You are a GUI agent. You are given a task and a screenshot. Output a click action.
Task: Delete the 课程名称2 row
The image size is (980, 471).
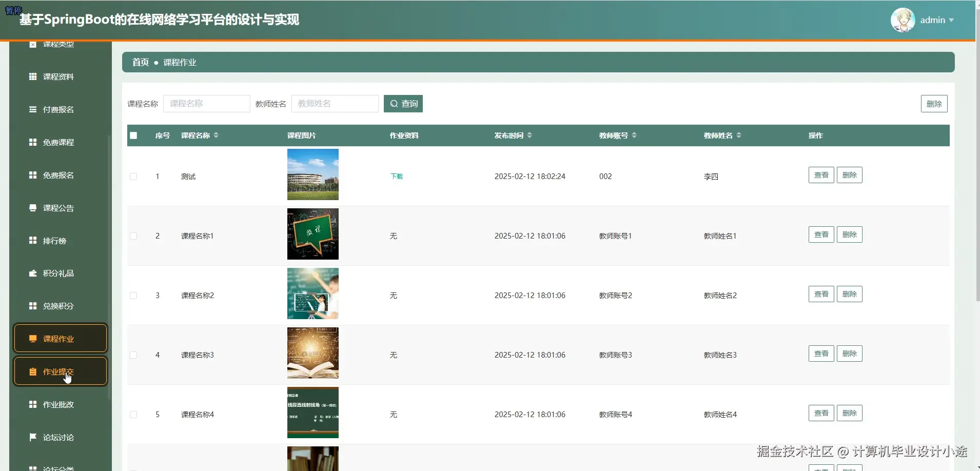coord(850,294)
